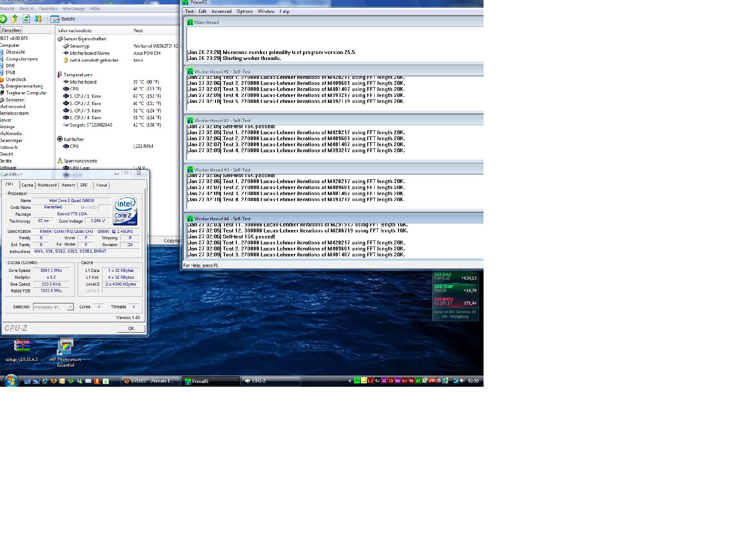Select Tragbarer Computer in the Everest tree
Image resolution: width=747 pixels, height=560 pixels.
[27, 93]
